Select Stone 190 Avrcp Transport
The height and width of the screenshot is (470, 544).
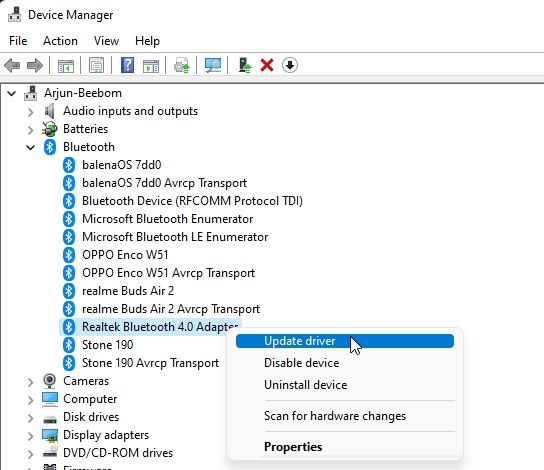(150, 363)
